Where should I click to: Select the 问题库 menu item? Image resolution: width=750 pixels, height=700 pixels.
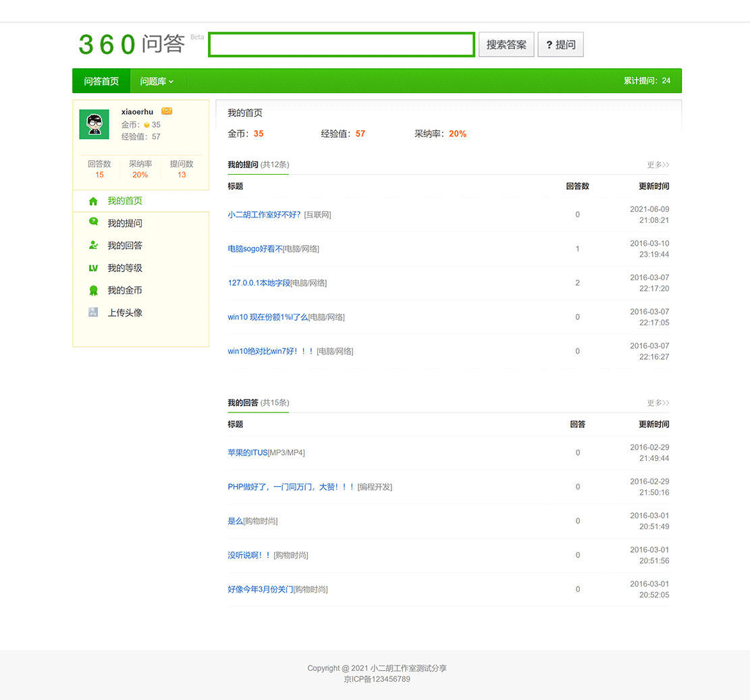click(x=154, y=80)
